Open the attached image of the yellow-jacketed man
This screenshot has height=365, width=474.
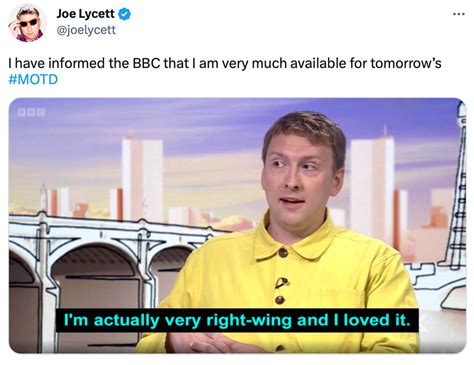coord(237,225)
